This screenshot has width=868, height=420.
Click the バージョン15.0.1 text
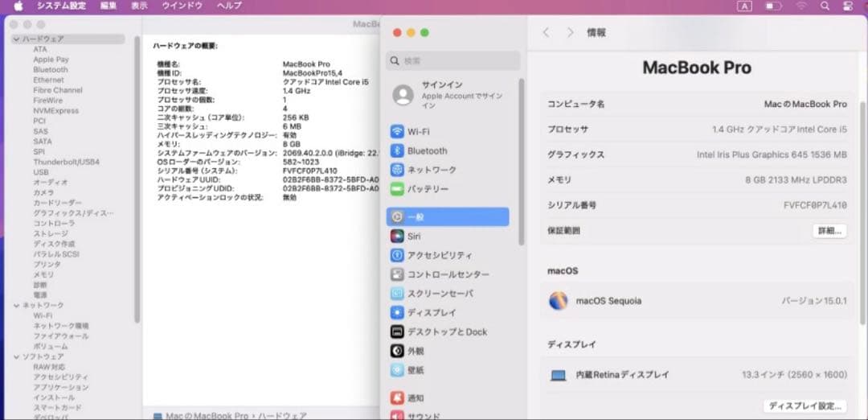coord(814,301)
